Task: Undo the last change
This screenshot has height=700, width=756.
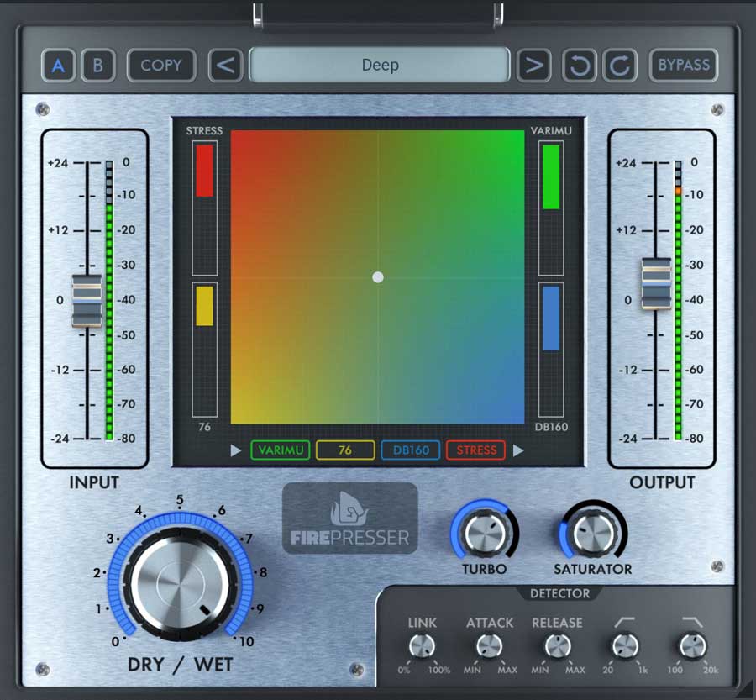Action: (580, 66)
